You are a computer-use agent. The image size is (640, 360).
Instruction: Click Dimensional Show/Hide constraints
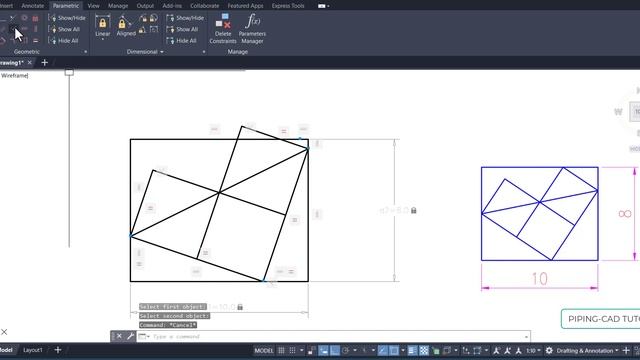click(x=185, y=18)
